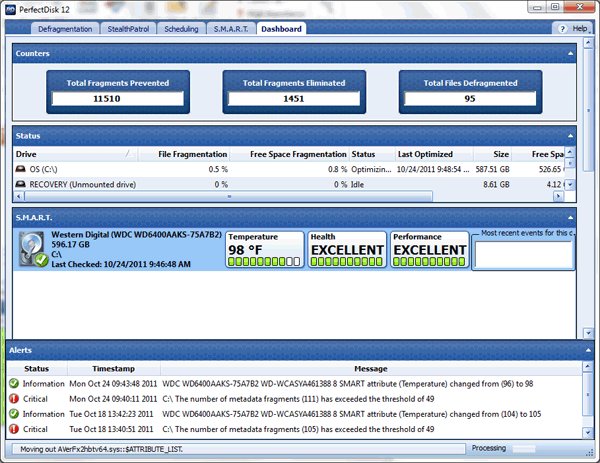Click the critical icon for metadata fragments (105)
This screenshot has width=600, height=463.
pyautogui.click(x=14, y=429)
